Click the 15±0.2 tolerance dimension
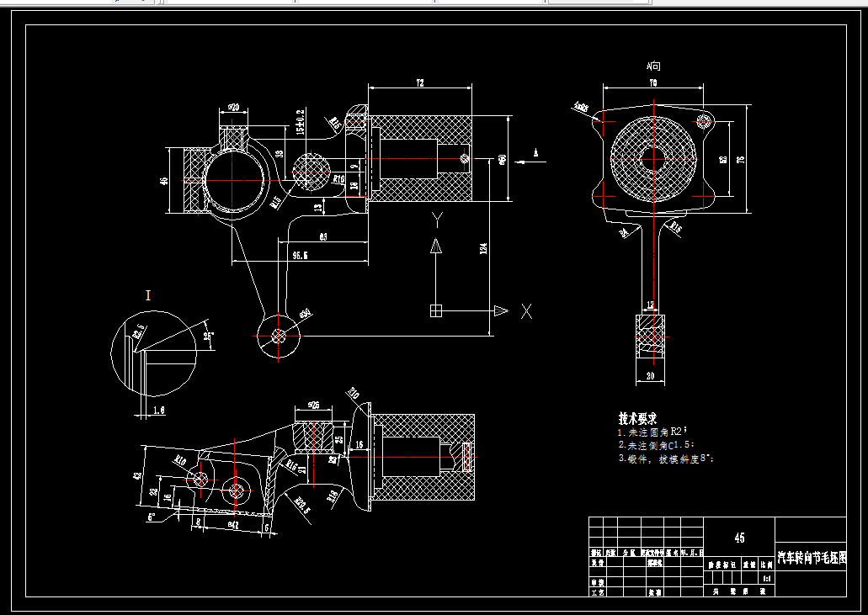This screenshot has width=868, height=615. pos(300,122)
